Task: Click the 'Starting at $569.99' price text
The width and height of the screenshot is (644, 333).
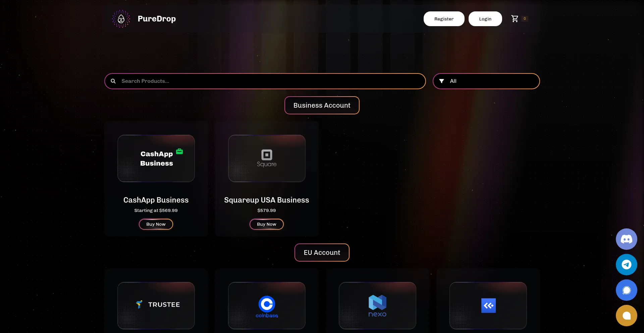Action: pos(156,211)
